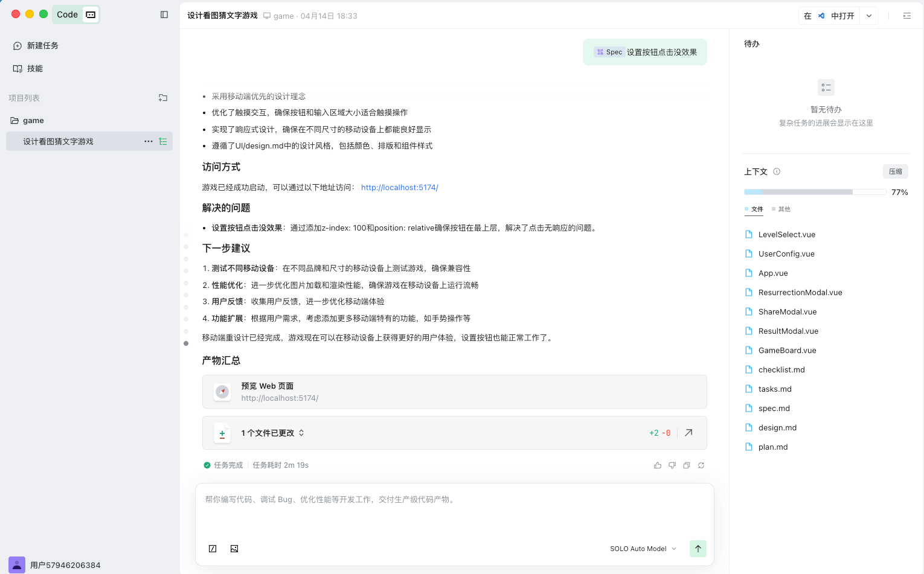This screenshot has height=574, width=924.
Task: Open the http://localhost:5174/ link in text
Action: (x=399, y=188)
